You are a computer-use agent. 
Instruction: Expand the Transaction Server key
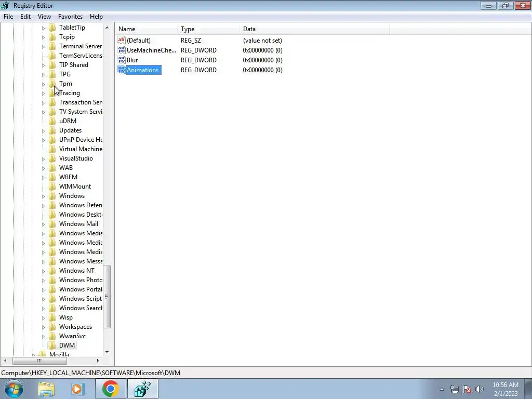click(x=43, y=102)
